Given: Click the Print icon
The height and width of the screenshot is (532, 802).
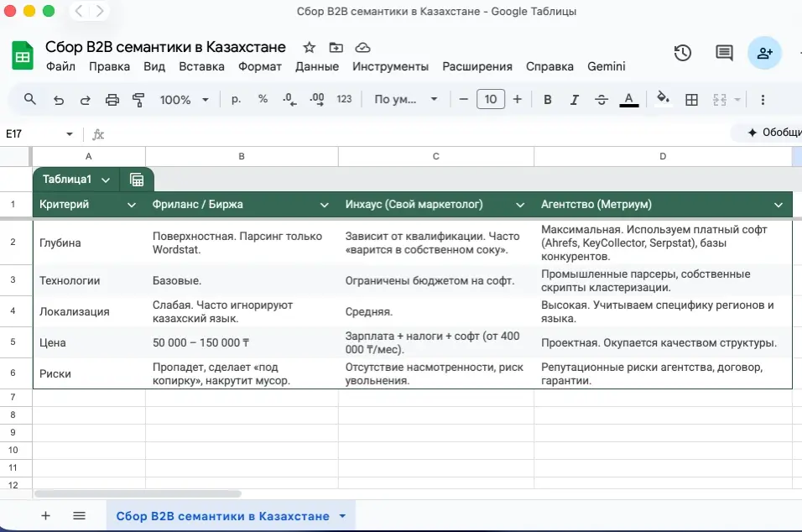Looking at the screenshot, I should [x=112, y=100].
